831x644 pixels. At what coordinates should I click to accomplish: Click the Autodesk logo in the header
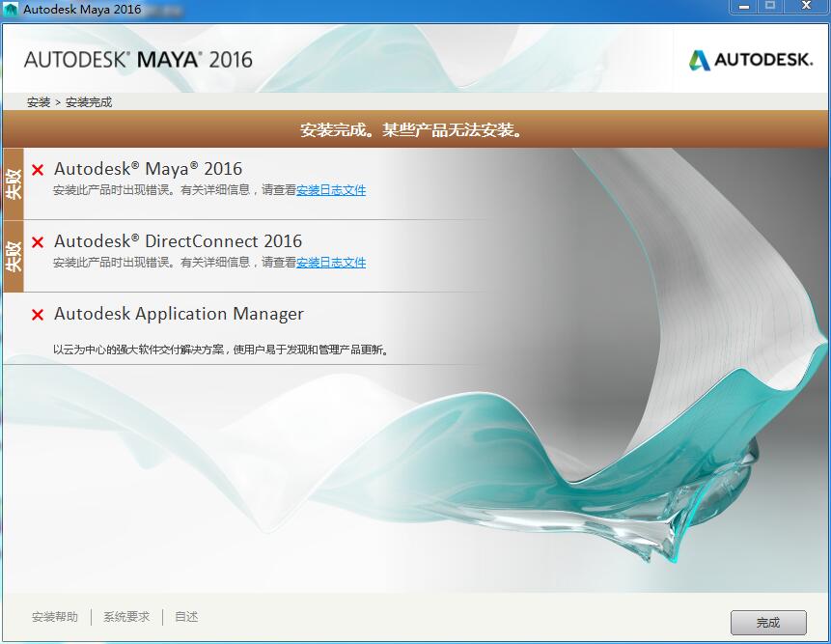pos(750,60)
